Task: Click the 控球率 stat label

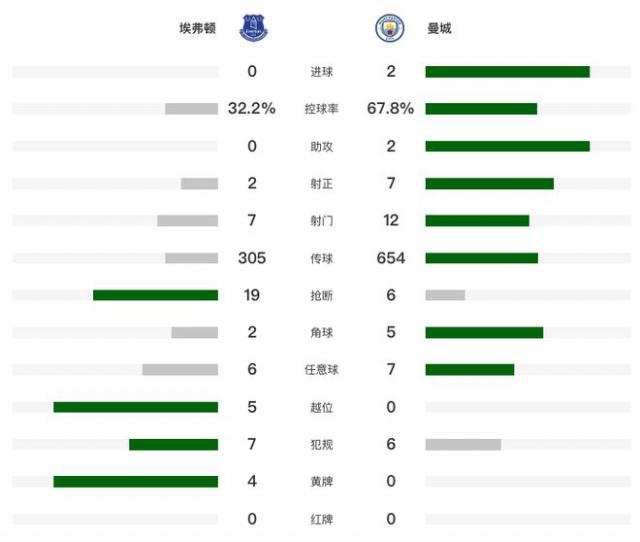Action: coord(322,109)
